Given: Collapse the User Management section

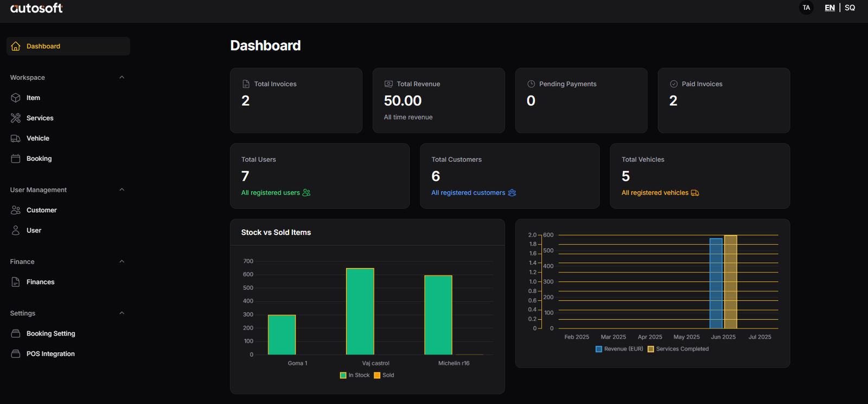Looking at the screenshot, I should (x=122, y=190).
